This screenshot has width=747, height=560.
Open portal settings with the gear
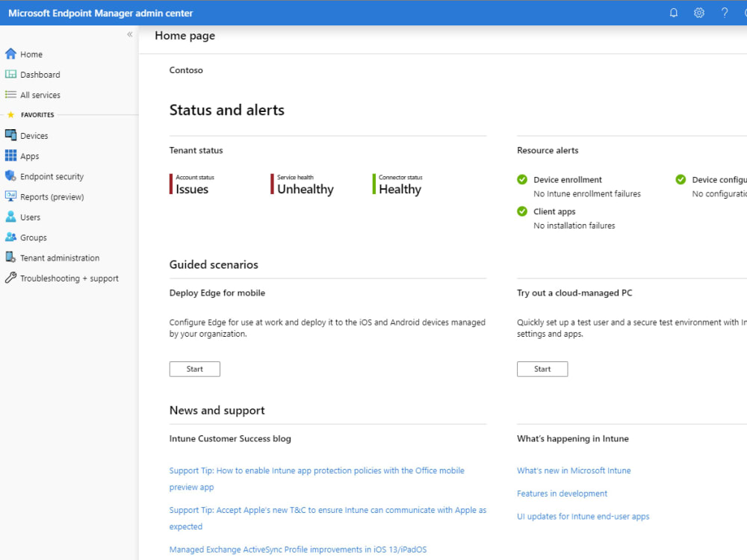coord(699,12)
